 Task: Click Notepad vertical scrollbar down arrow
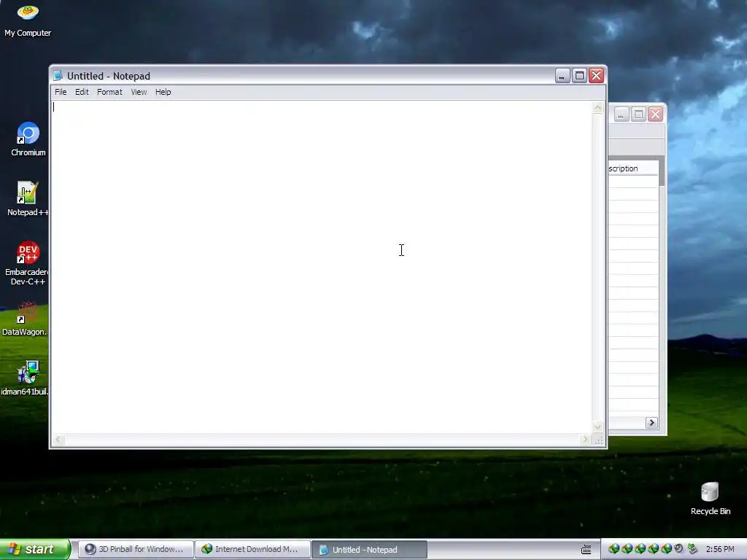coord(598,427)
